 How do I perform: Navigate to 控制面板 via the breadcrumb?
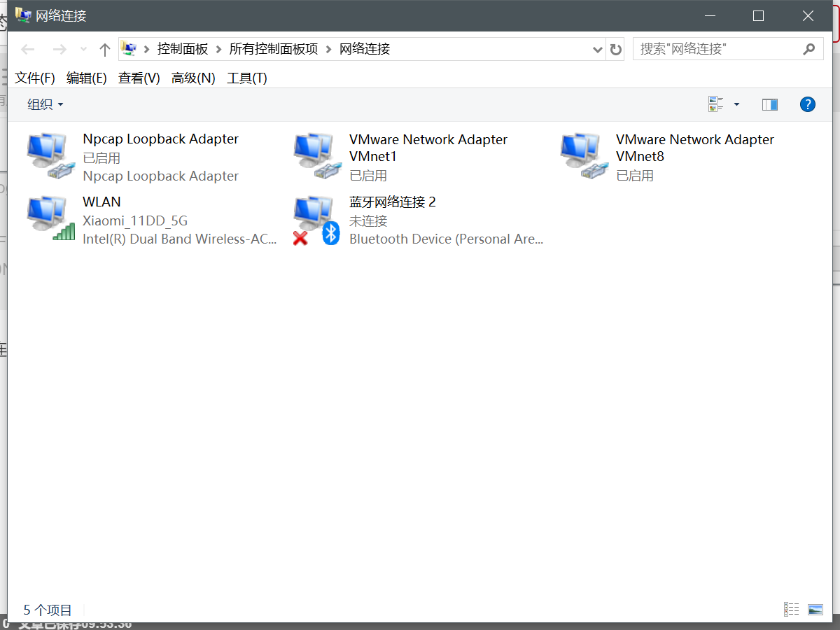[x=183, y=48]
